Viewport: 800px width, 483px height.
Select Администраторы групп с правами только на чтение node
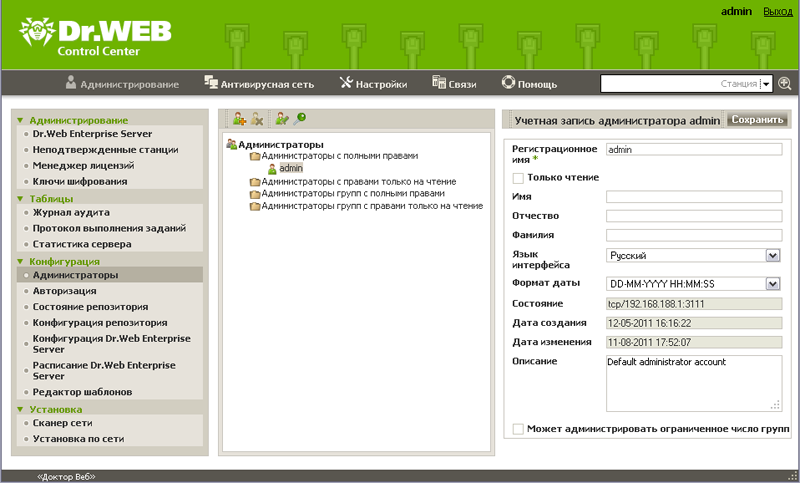point(372,206)
